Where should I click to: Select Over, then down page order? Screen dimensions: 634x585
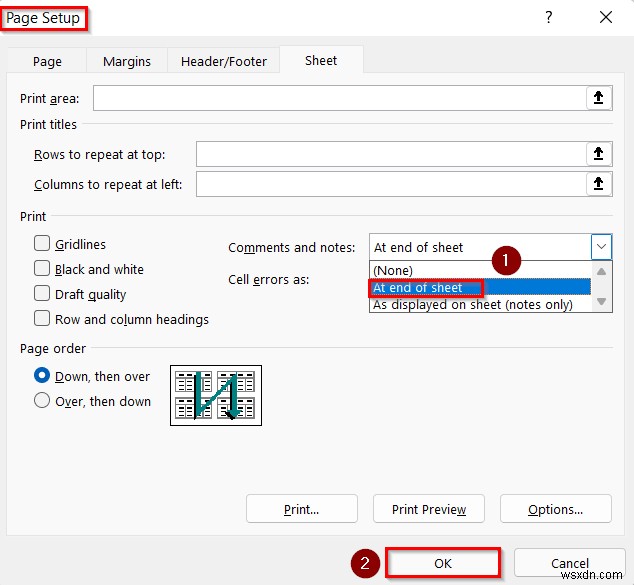(42, 401)
